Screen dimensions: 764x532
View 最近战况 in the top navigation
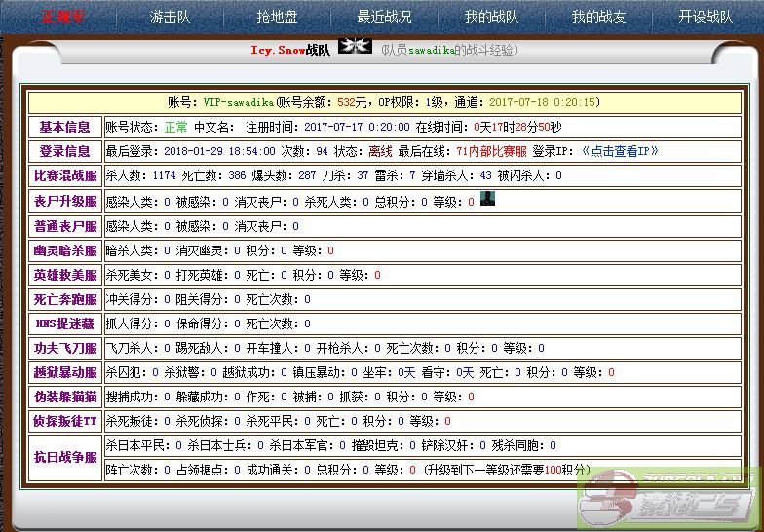click(384, 17)
